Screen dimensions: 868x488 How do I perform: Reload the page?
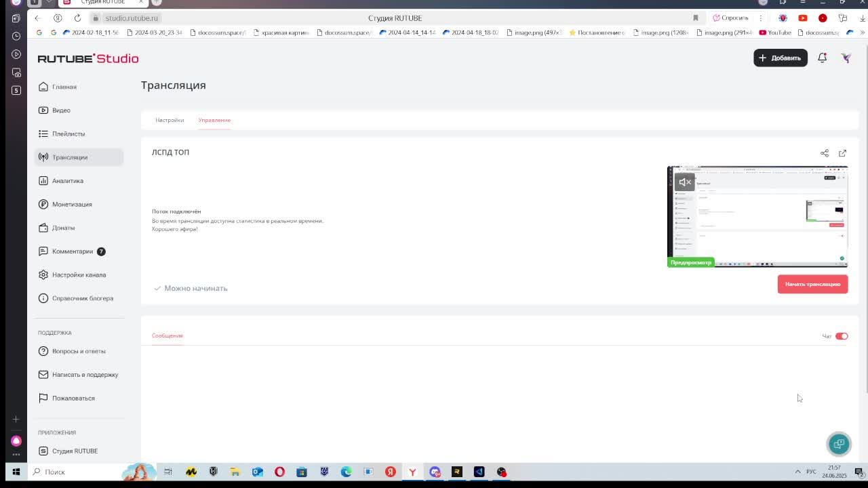click(x=77, y=18)
